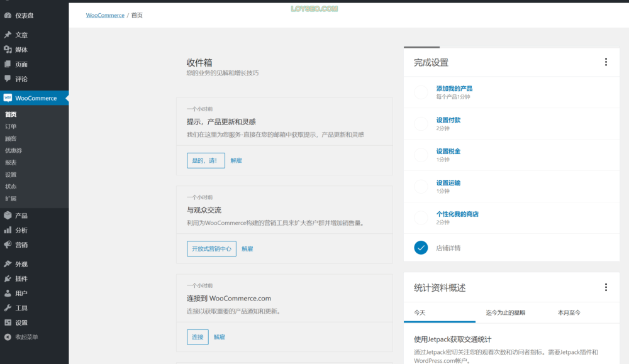Open 顾客 (Customers) submenu item
This screenshot has width=629, height=364.
tap(11, 138)
